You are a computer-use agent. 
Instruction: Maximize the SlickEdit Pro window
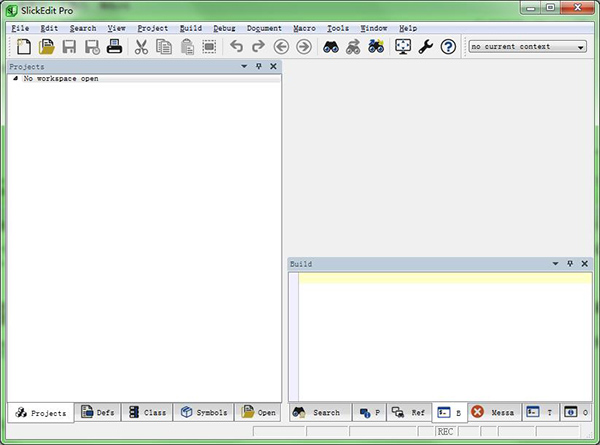(x=550, y=8)
